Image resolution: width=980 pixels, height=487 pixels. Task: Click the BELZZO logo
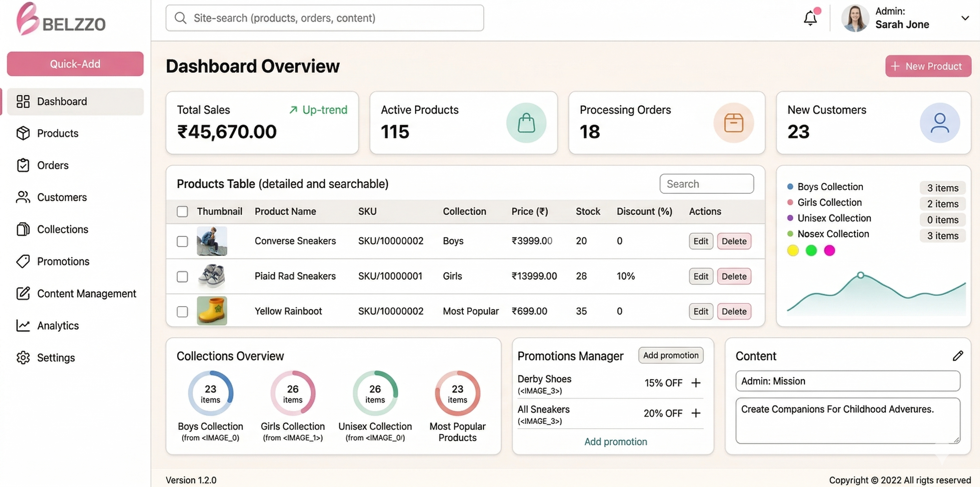click(61, 19)
